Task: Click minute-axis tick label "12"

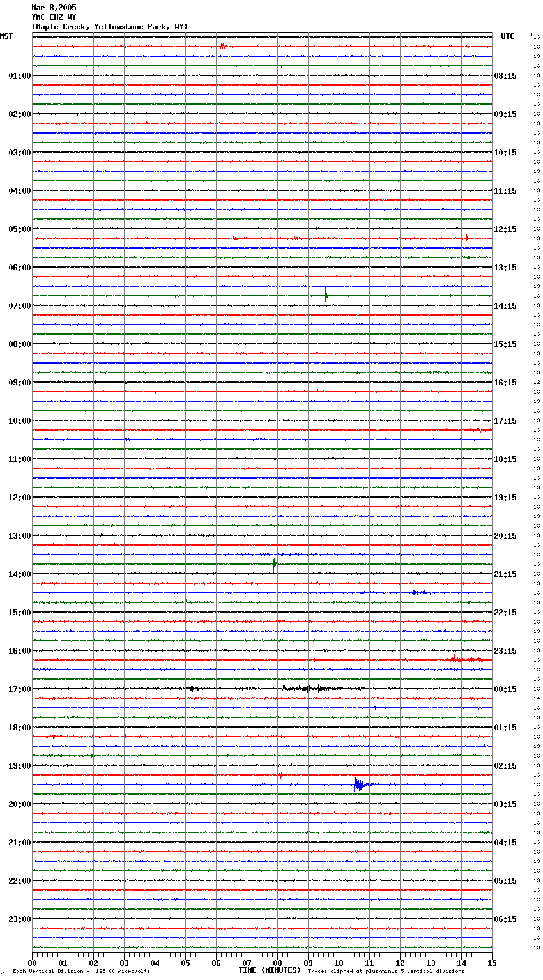Action: tap(400, 963)
